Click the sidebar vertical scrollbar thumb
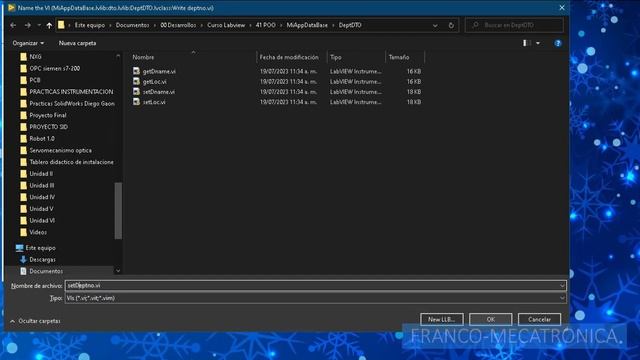This screenshot has width=640, height=360. point(118,210)
